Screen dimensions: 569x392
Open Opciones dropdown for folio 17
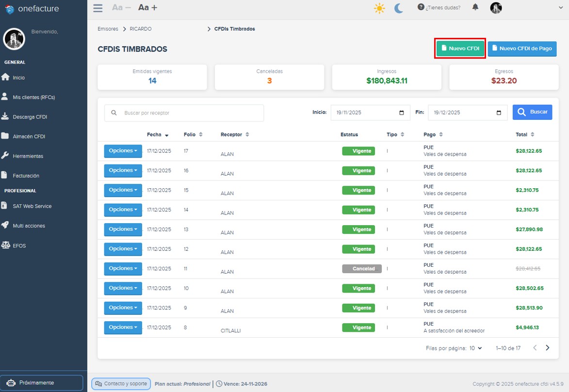pyautogui.click(x=123, y=151)
